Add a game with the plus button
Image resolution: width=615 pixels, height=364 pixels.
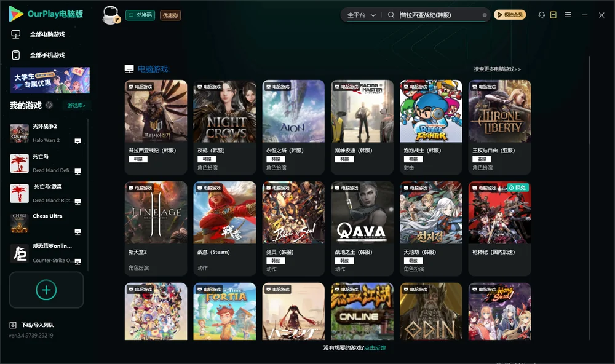click(x=46, y=290)
